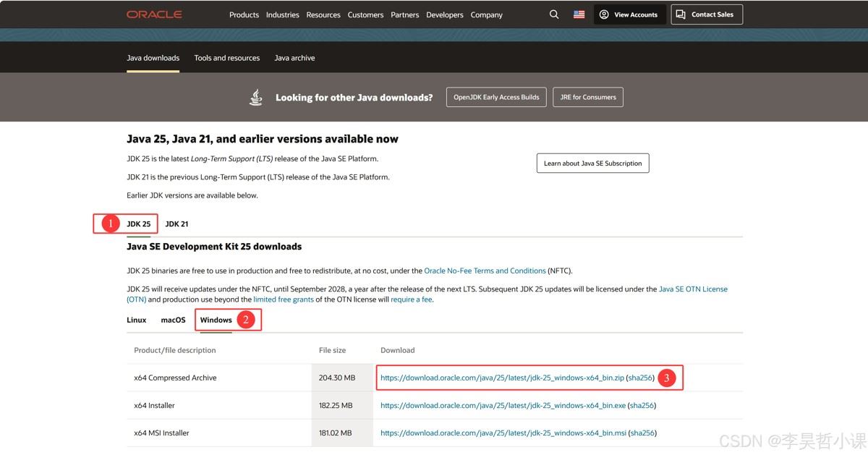The height and width of the screenshot is (455, 868).
Task: Select the JDK 21 tab
Action: coord(176,224)
